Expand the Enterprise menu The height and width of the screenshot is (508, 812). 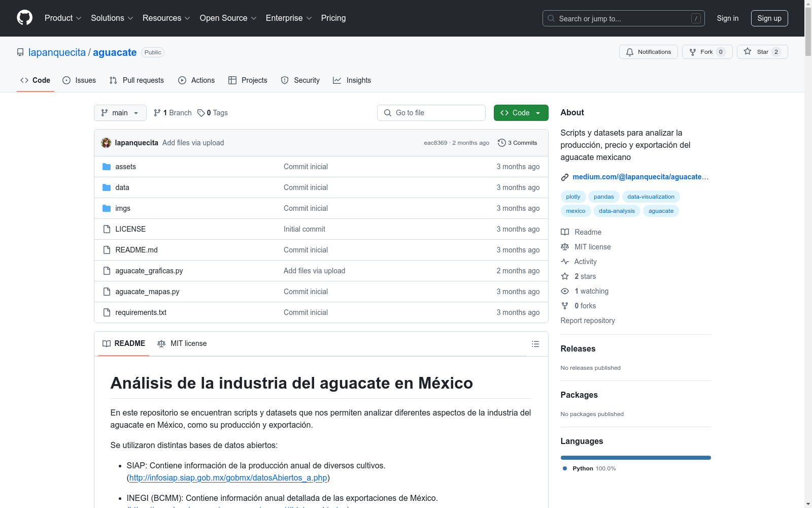coord(289,18)
